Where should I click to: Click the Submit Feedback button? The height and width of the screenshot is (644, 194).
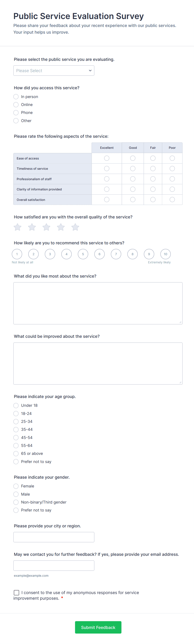tap(98, 627)
